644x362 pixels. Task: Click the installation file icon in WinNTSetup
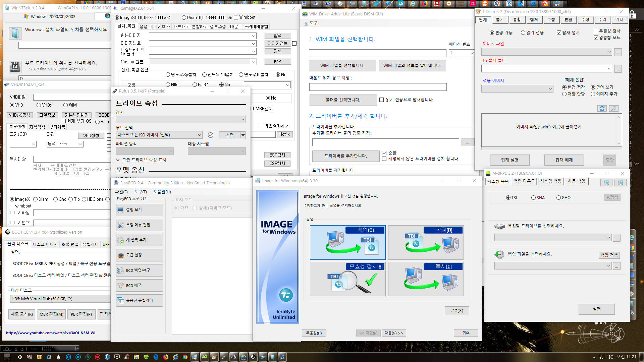pos(15,33)
